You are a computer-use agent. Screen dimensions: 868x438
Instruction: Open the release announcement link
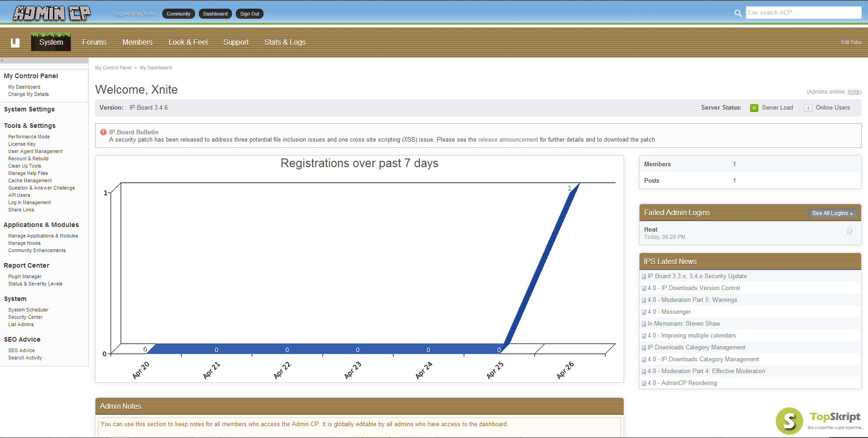click(508, 140)
